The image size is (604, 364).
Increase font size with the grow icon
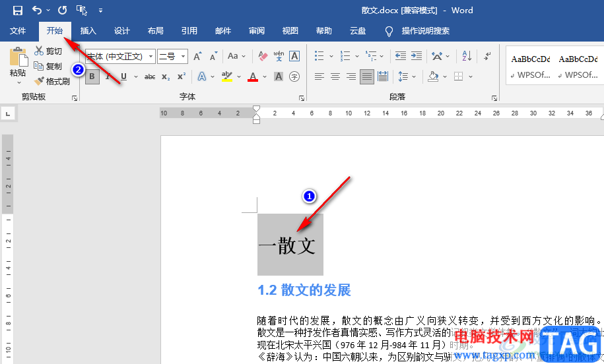click(197, 56)
